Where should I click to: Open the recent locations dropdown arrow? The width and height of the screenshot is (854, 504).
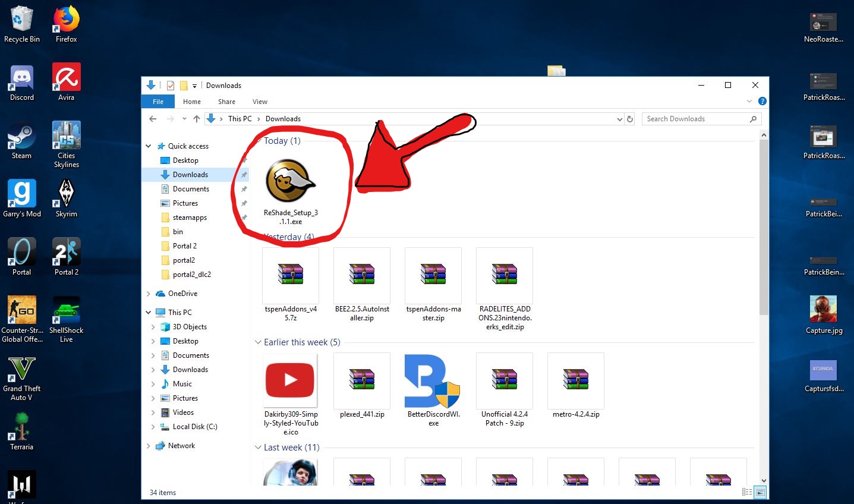[x=184, y=119]
